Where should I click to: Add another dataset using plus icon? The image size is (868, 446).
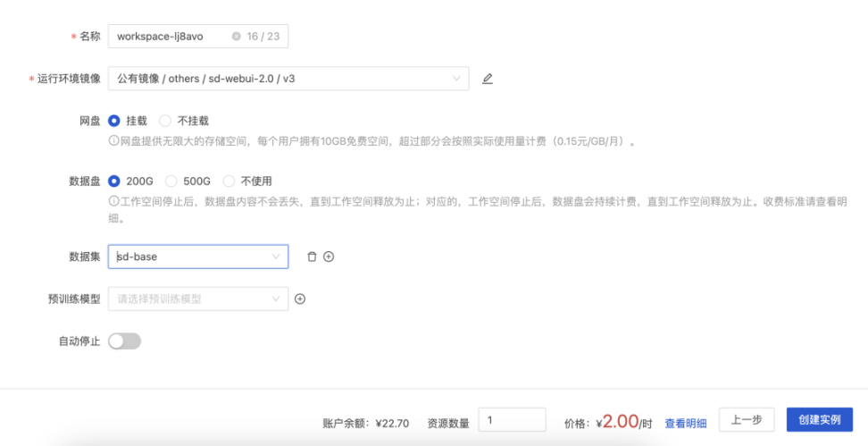pos(329,257)
